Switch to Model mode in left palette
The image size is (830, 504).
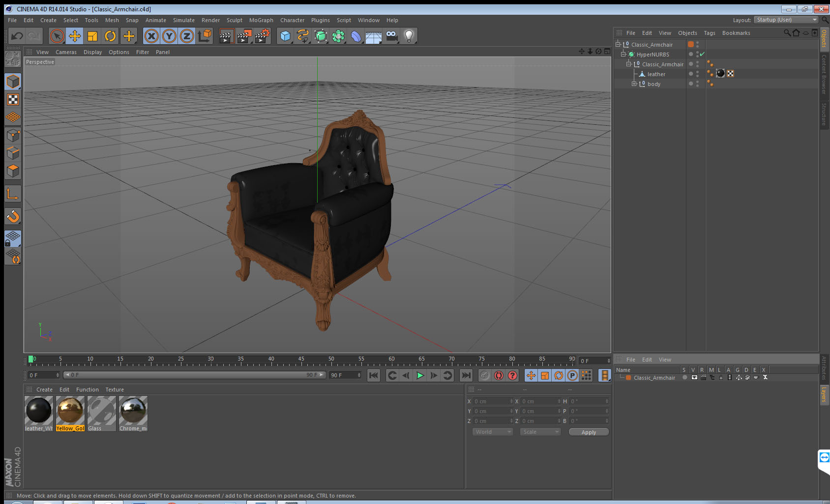click(13, 82)
